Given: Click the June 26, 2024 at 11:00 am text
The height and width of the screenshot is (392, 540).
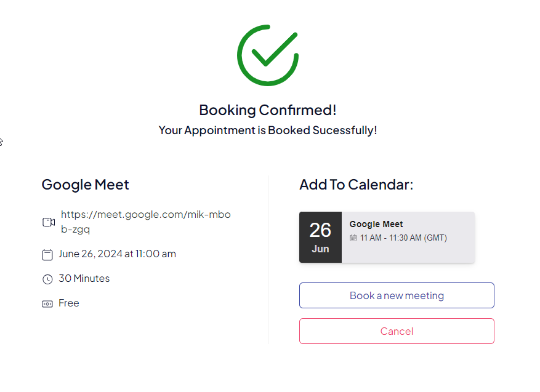Looking at the screenshot, I should point(117,254).
